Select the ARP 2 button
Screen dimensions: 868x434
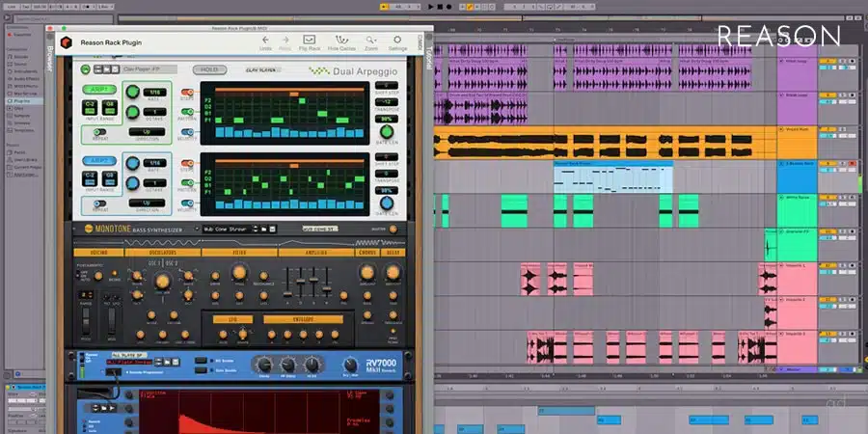(x=99, y=161)
